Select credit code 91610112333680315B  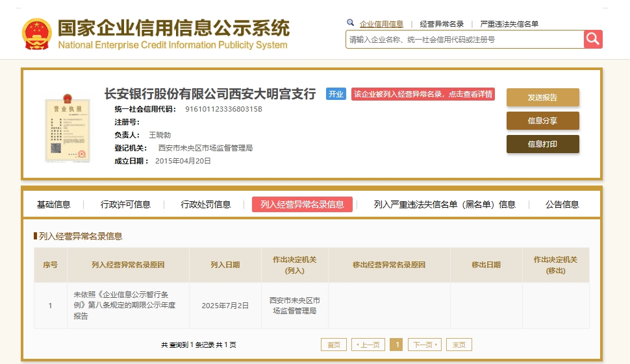point(223,109)
